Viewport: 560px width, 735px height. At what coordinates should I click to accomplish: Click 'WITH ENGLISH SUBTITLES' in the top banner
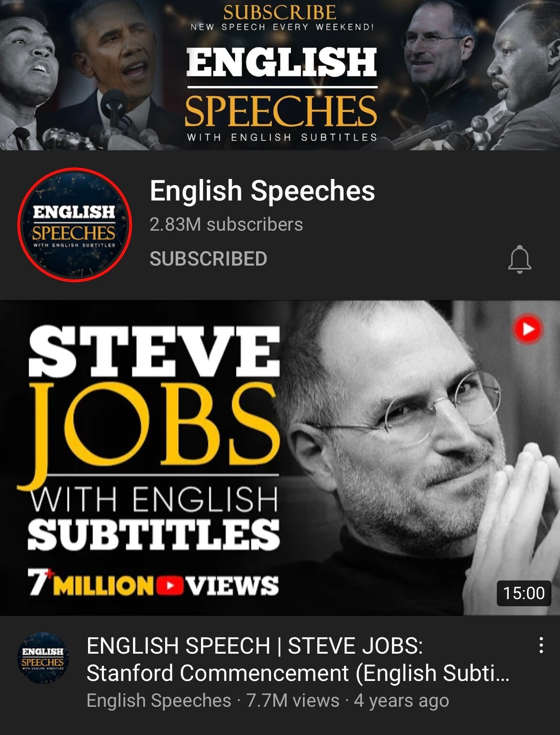click(x=282, y=137)
